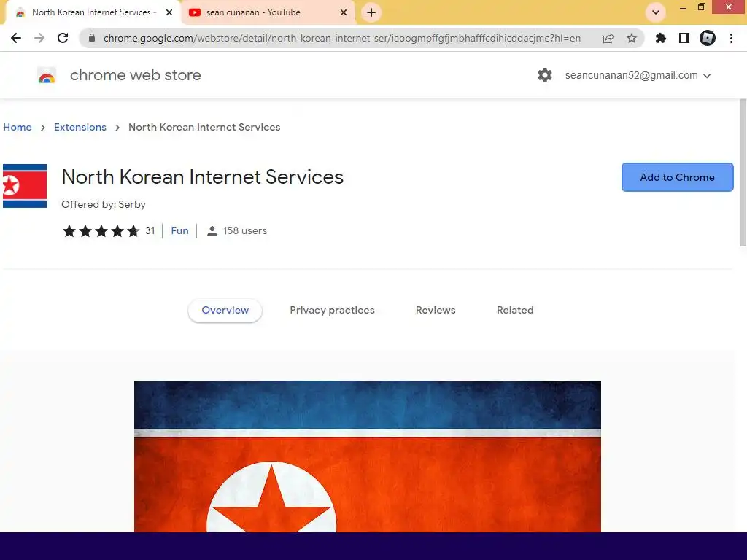Viewport: 747px width, 560px height.
Task: Click the users person icon
Action: coord(212,231)
